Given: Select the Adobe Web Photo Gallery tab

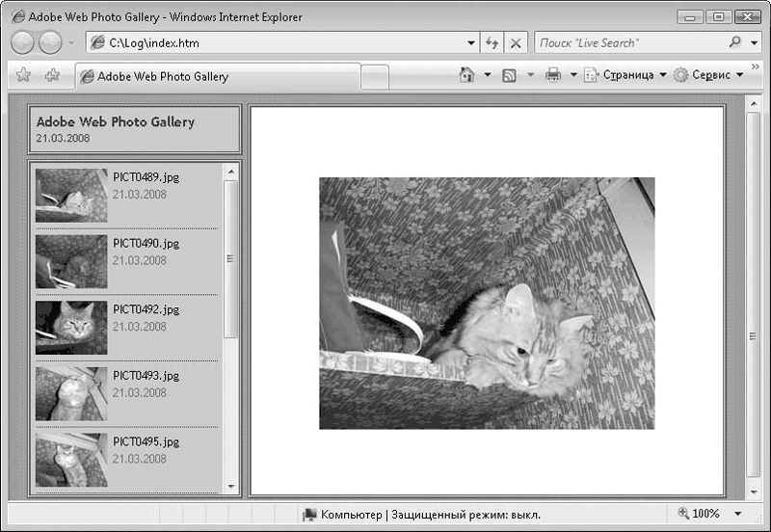Looking at the screenshot, I should pos(219,77).
